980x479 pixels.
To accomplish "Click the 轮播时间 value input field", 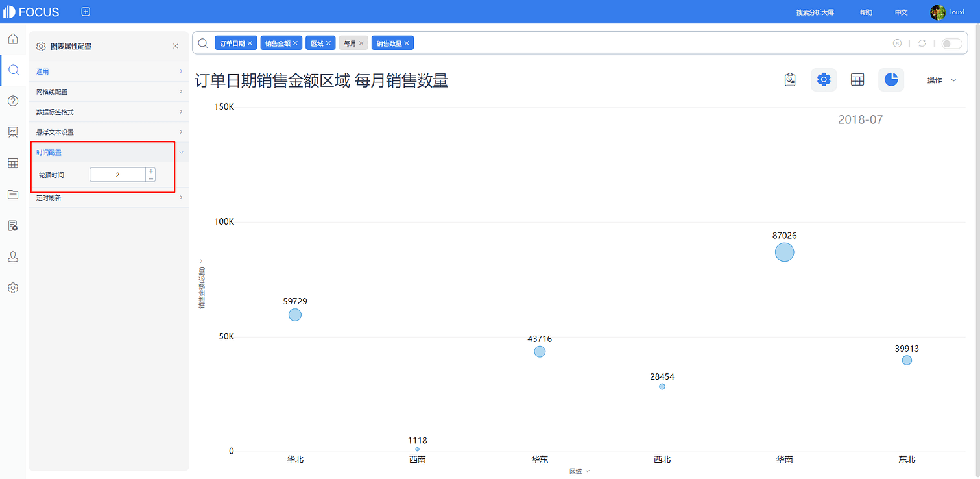I will tap(117, 175).
